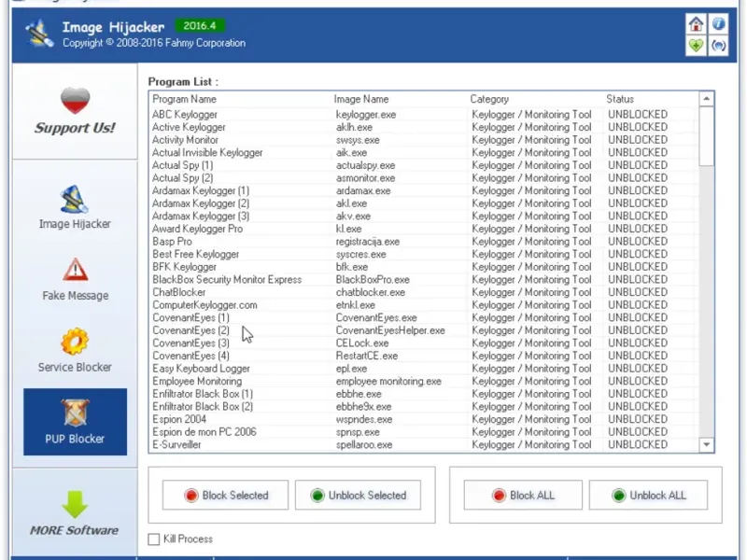Select the Ardamax Keylogger (3) row
This screenshot has width=747, height=560.
point(423,217)
